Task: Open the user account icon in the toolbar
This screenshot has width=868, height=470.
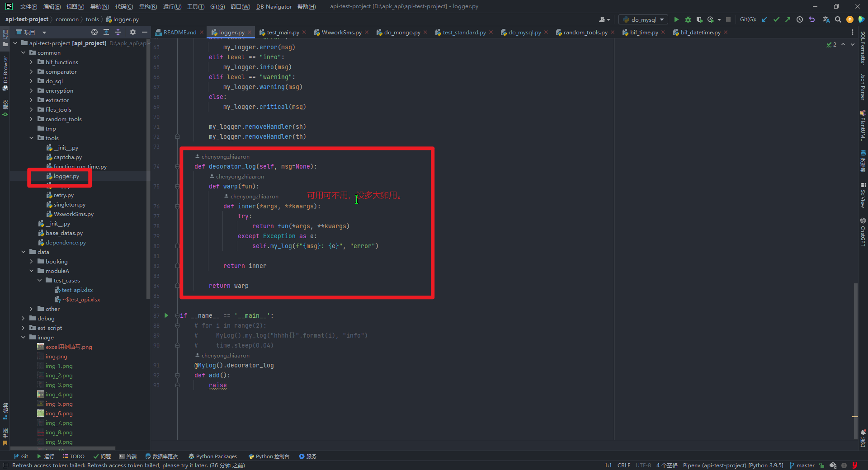Action: [604, 19]
